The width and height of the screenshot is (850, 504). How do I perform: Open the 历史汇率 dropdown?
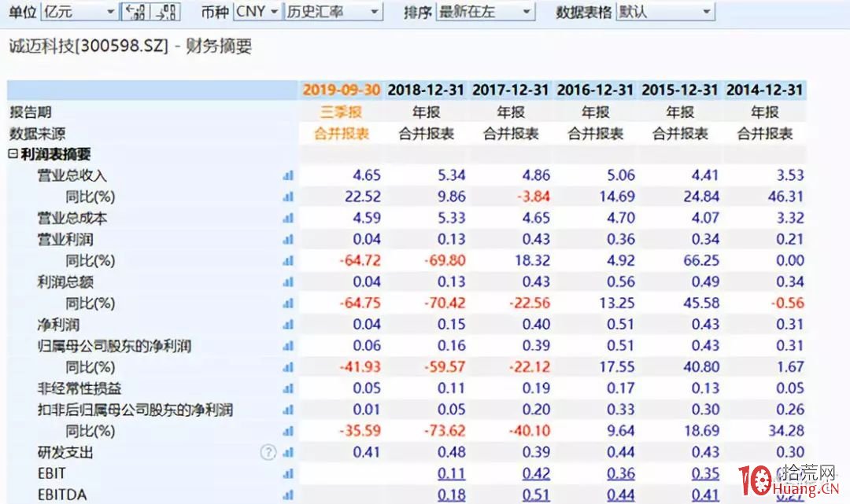click(x=332, y=11)
